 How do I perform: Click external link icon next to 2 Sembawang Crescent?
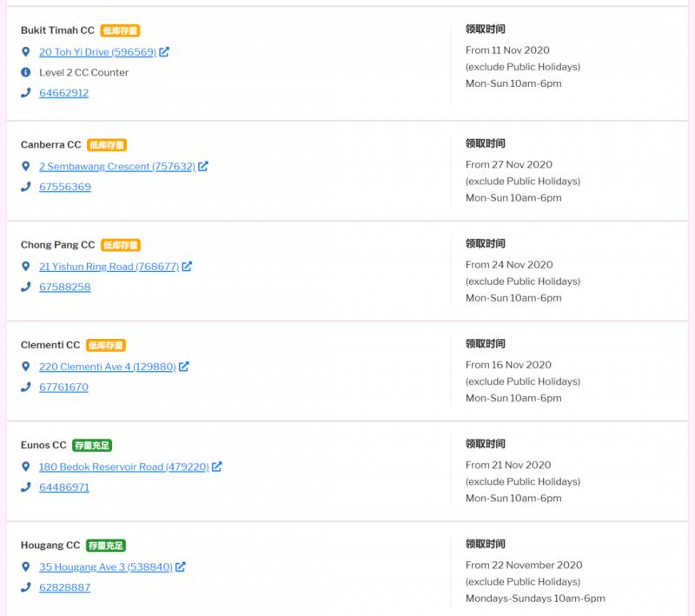tap(203, 166)
